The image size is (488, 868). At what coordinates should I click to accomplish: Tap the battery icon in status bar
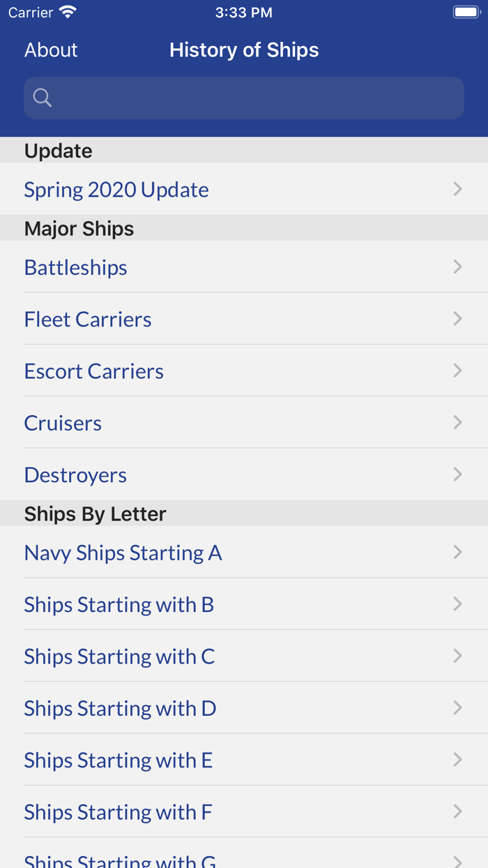pyautogui.click(x=465, y=11)
